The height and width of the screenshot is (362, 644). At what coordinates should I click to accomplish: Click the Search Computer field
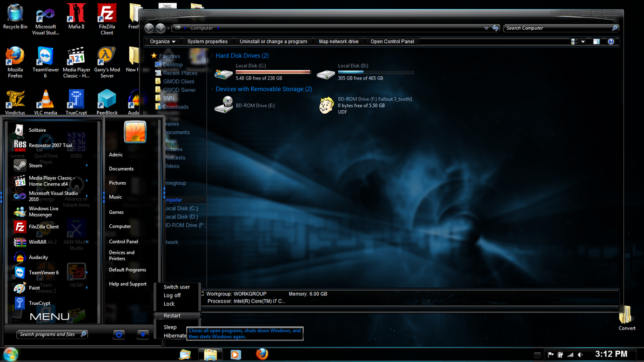click(561, 28)
